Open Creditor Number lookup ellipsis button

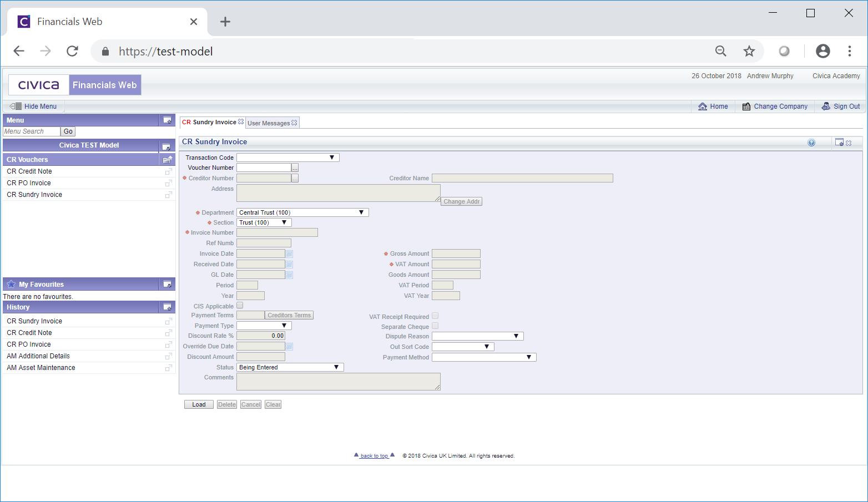point(295,178)
